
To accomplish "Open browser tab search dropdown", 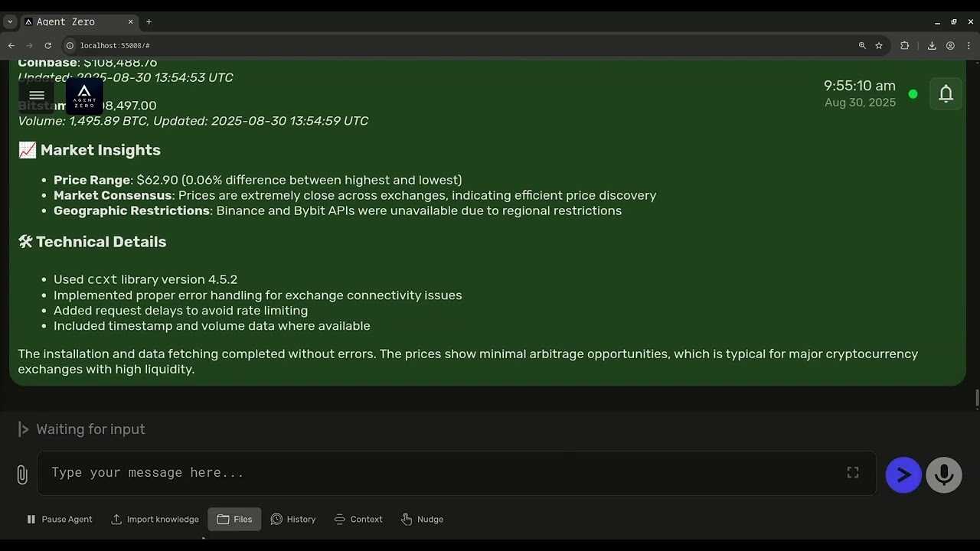I will coord(10,22).
